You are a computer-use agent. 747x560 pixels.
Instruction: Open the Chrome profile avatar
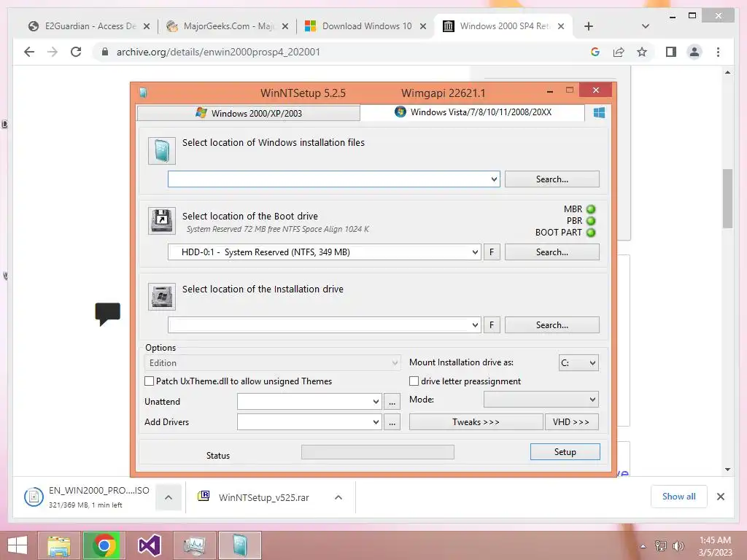click(x=694, y=52)
